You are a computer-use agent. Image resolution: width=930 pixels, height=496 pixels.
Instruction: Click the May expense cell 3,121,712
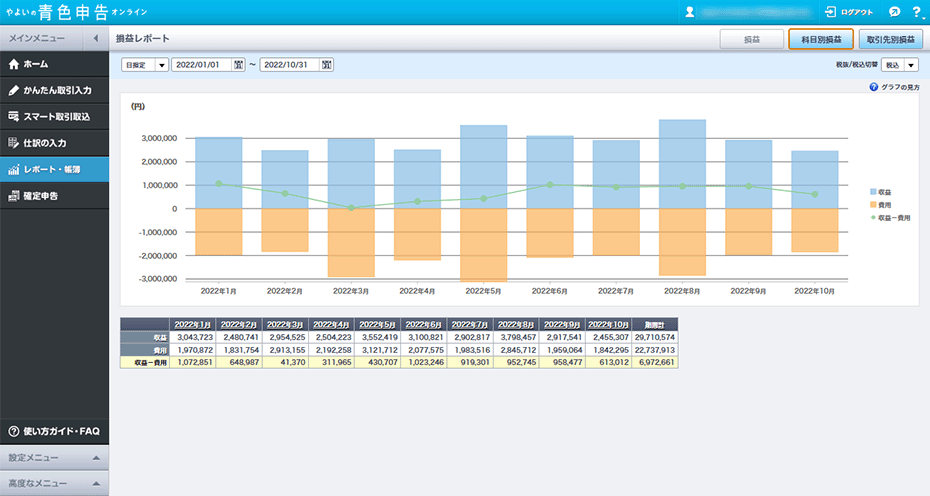(x=378, y=350)
